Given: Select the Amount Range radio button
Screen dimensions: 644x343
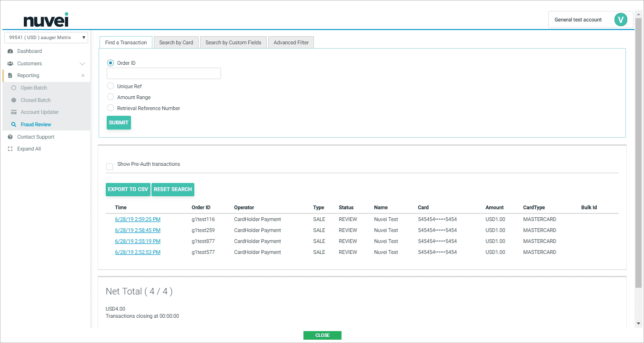Looking at the screenshot, I should point(111,97).
